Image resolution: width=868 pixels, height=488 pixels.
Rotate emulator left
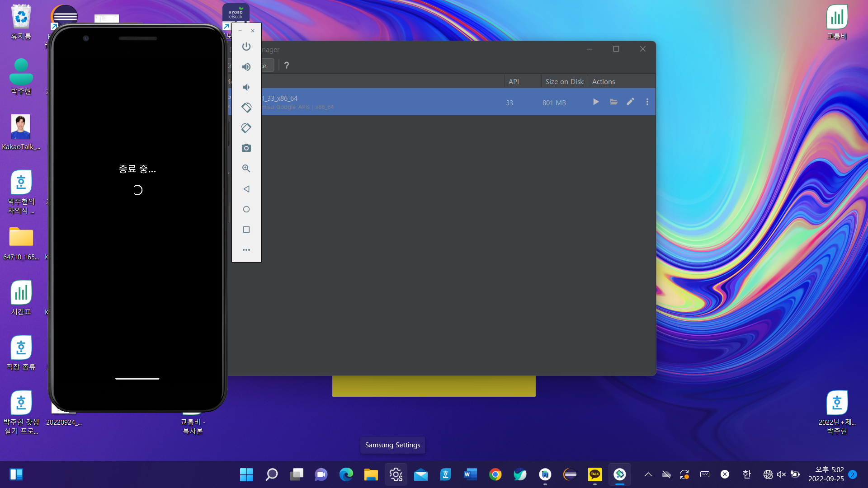pos(246,108)
